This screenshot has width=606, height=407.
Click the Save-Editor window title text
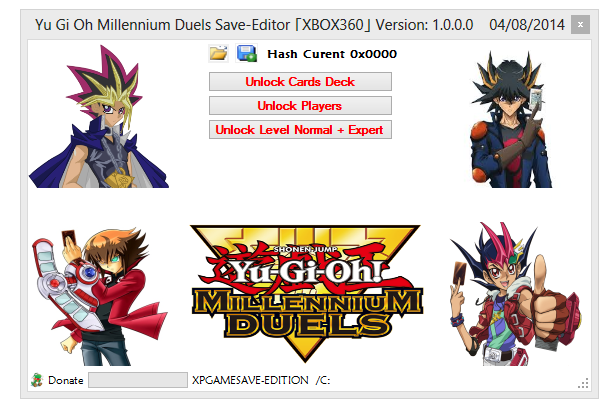pyautogui.click(x=254, y=25)
